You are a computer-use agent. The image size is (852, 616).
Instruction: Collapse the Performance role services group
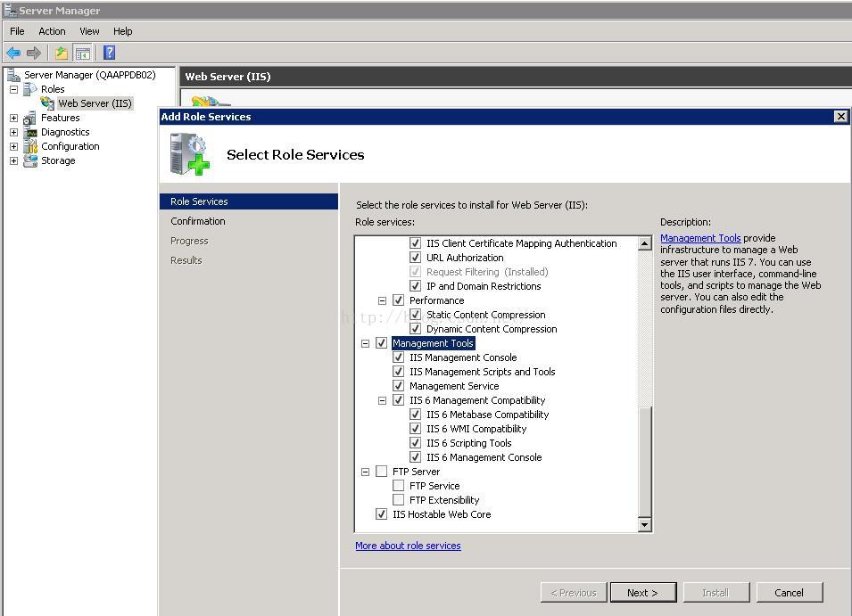pos(382,300)
